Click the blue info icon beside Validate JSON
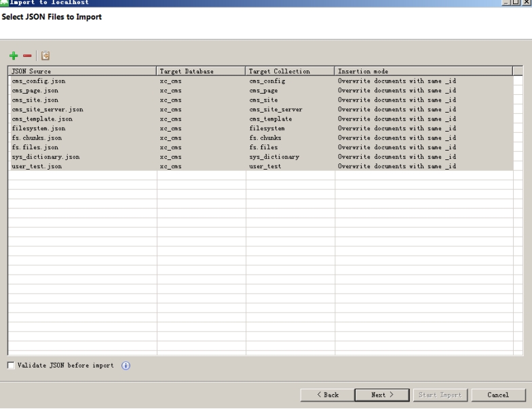This screenshot has width=532, height=409. [x=126, y=365]
